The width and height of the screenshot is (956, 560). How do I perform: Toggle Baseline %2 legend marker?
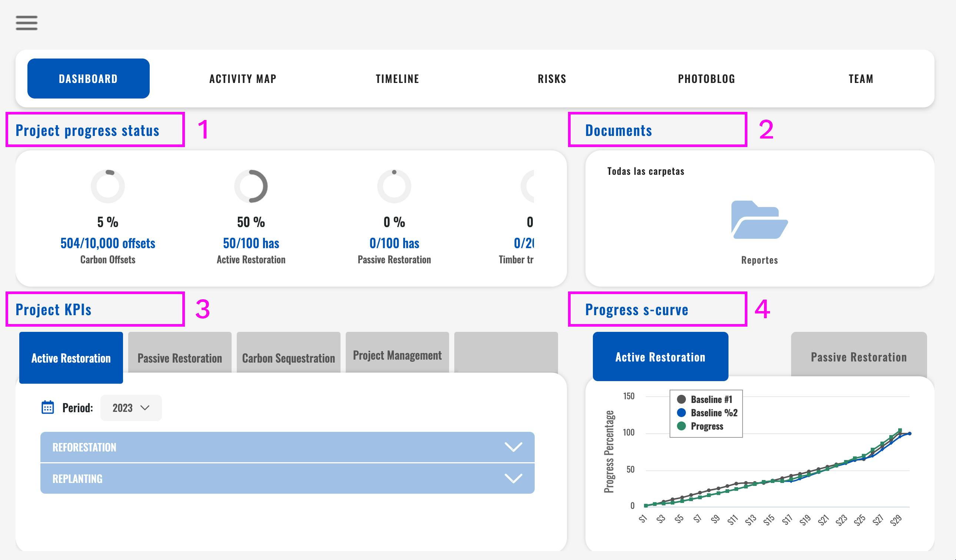681,413
